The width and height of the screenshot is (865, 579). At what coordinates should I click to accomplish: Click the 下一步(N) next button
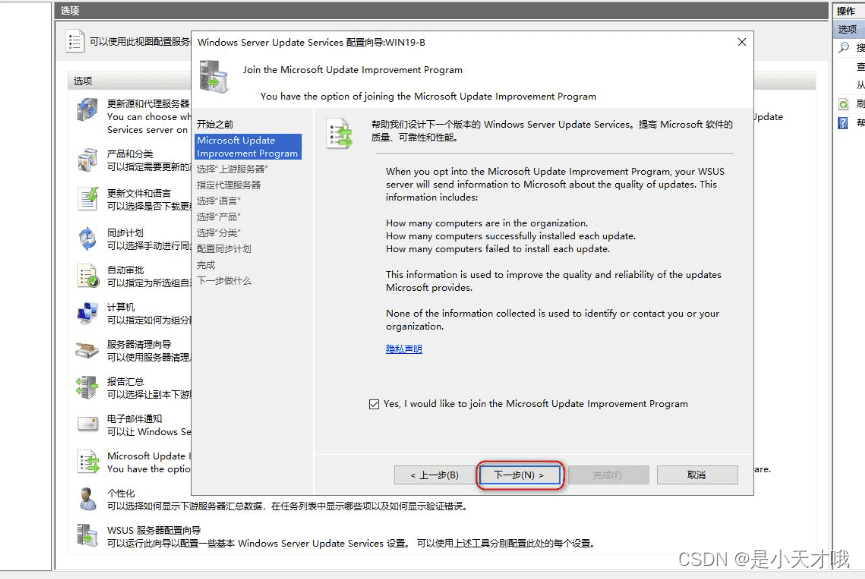click(519, 475)
